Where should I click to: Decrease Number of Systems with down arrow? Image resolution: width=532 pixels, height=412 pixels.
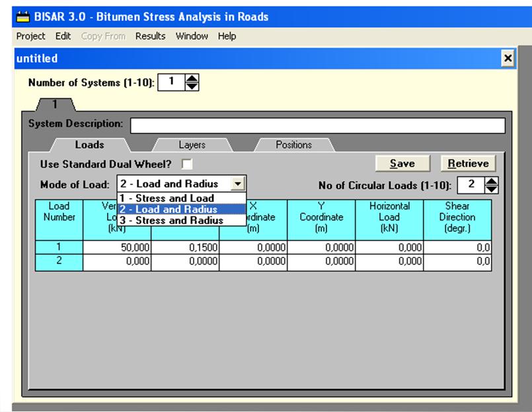click(x=192, y=86)
